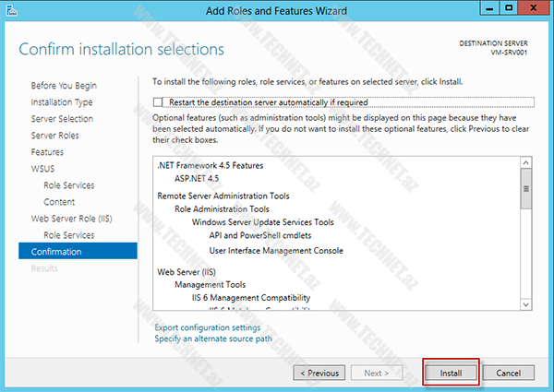Select User Interface Management Console entry
Screen dimensions: 554x392
point(276,251)
